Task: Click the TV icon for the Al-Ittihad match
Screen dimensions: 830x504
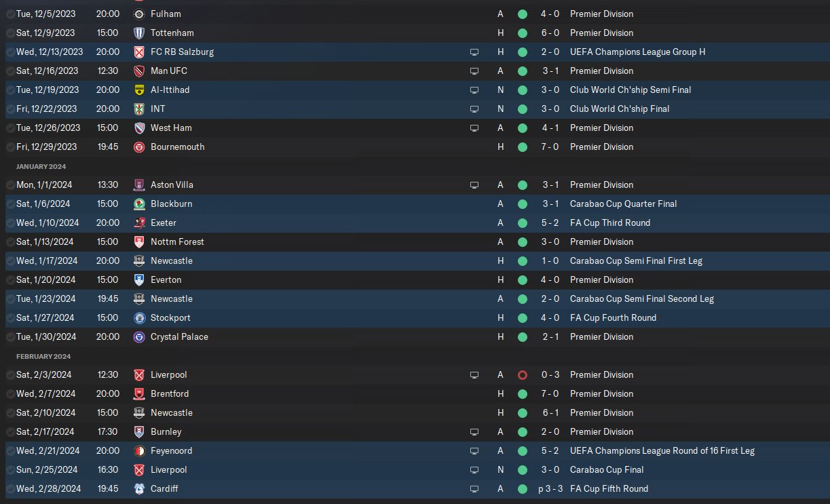Action: [474, 90]
